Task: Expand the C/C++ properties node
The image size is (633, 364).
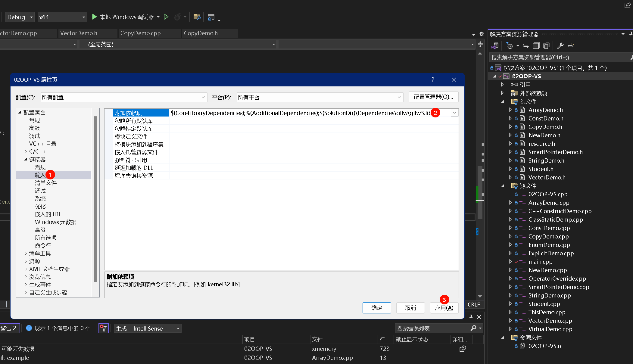Action: pyautogui.click(x=26, y=151)
